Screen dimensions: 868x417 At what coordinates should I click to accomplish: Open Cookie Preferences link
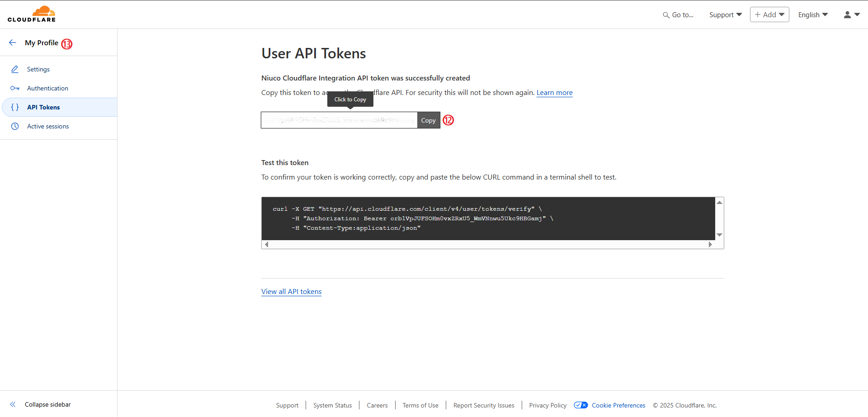[x=618, y=405]
